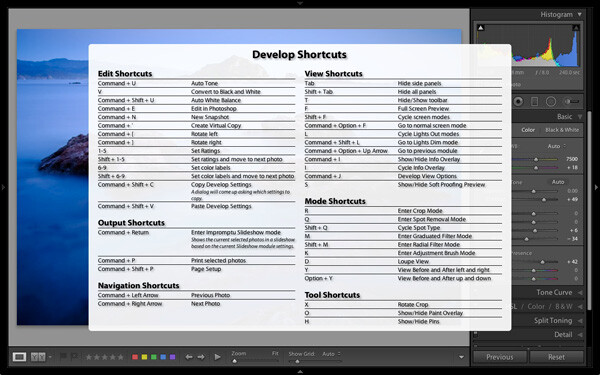
Task: Set the rating to five stars
Action: tap(121, 357)
